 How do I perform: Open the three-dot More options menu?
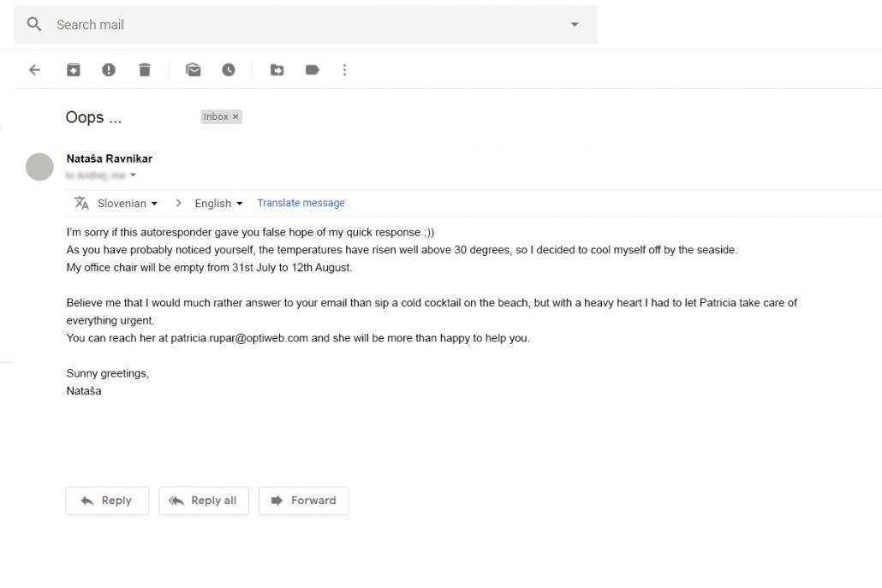[345, 70]
